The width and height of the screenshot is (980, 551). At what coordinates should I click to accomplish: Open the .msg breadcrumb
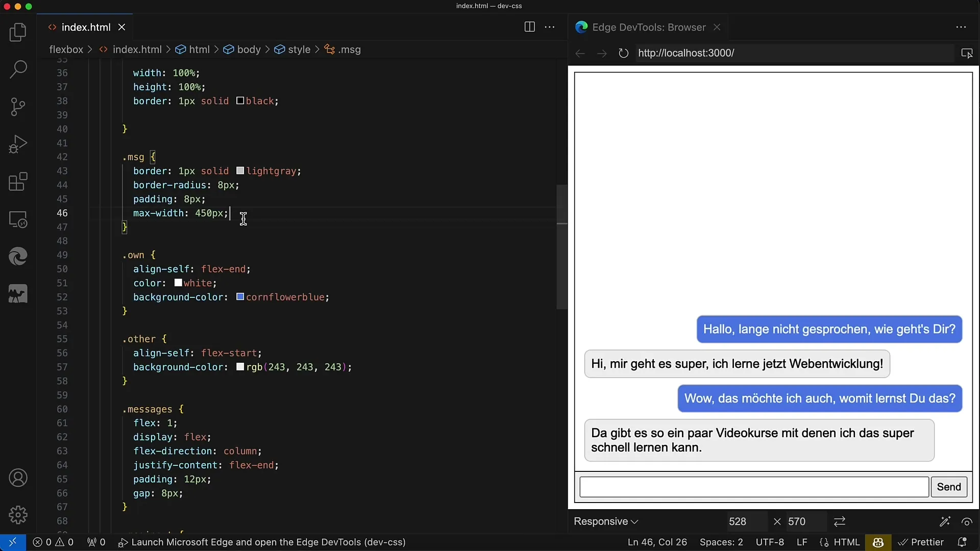[x=343, y=49]
